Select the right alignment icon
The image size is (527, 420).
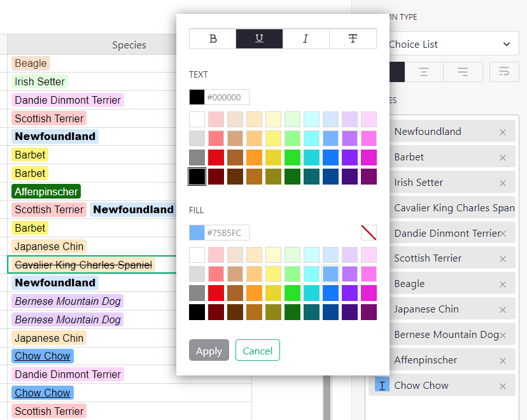pyautogui.click(x=463, y=71)
